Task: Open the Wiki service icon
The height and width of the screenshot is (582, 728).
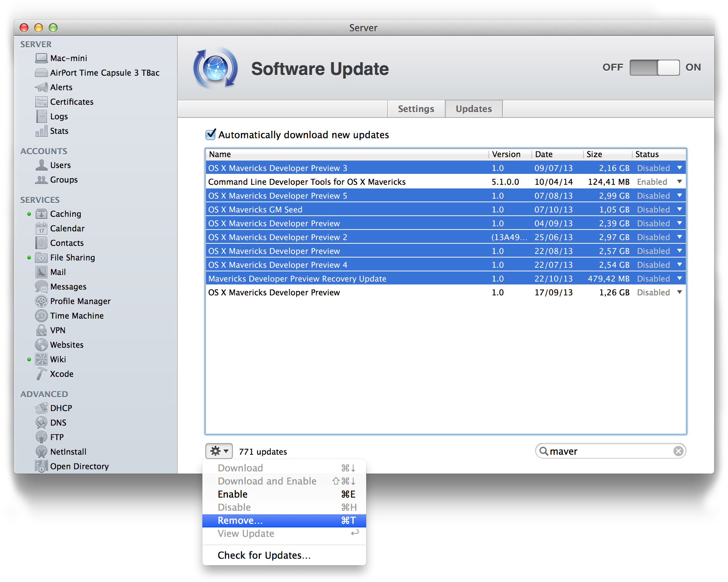Action: point(41,359)
